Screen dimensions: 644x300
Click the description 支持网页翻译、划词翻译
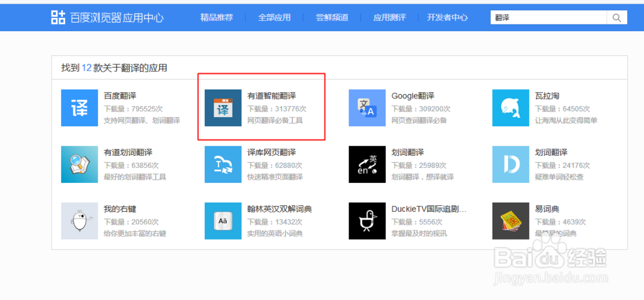(x=142, y=120)
